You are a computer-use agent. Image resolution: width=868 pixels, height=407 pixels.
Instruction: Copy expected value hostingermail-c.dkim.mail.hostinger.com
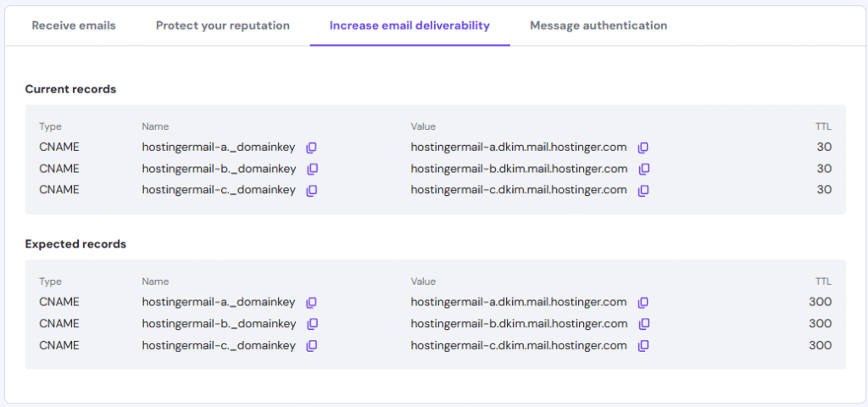tap(643, 346)
